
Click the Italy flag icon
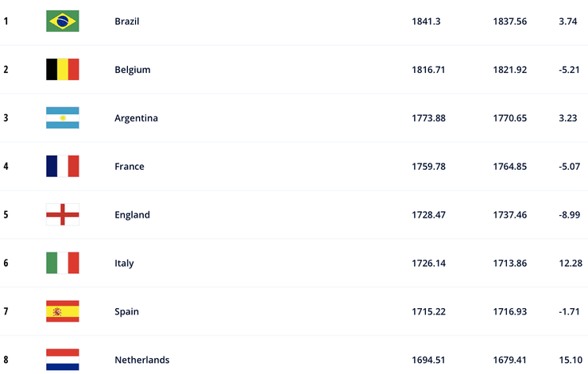(x=62, y=263)
